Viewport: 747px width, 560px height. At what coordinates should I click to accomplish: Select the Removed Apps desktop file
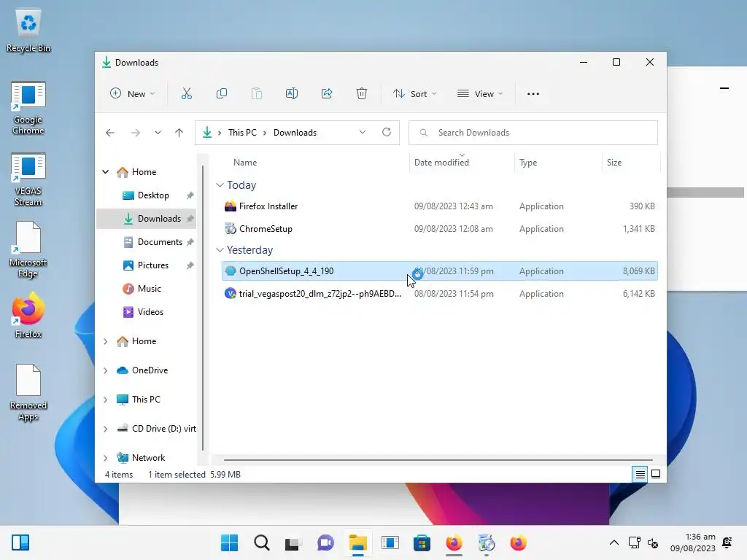(x=28, y=393)
